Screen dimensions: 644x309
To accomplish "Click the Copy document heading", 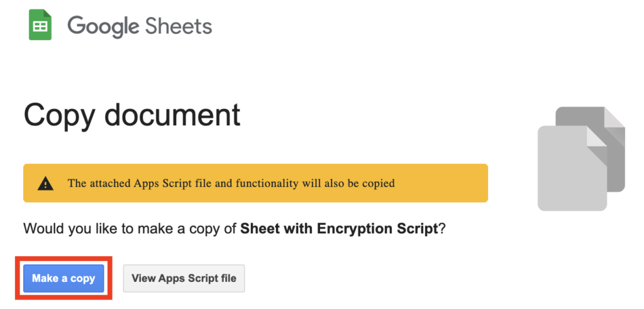I will coord(132,115).
